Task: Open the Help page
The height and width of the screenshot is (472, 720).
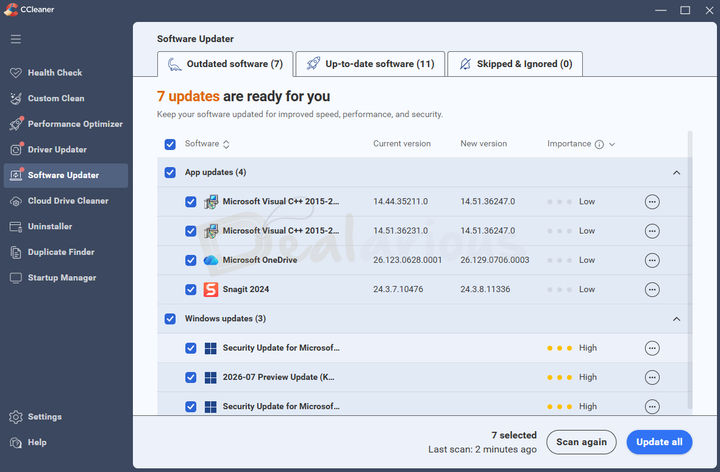Action: pos(66,443)
